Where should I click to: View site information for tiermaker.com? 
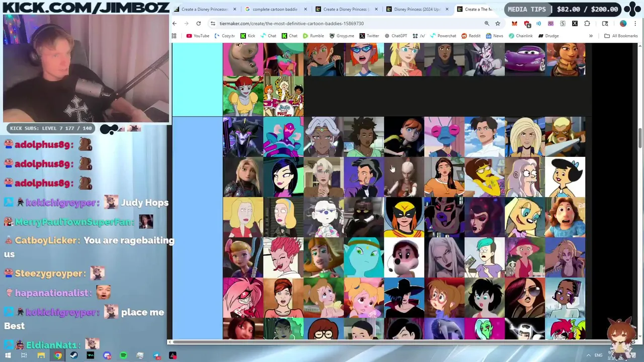tap(213, 24)
